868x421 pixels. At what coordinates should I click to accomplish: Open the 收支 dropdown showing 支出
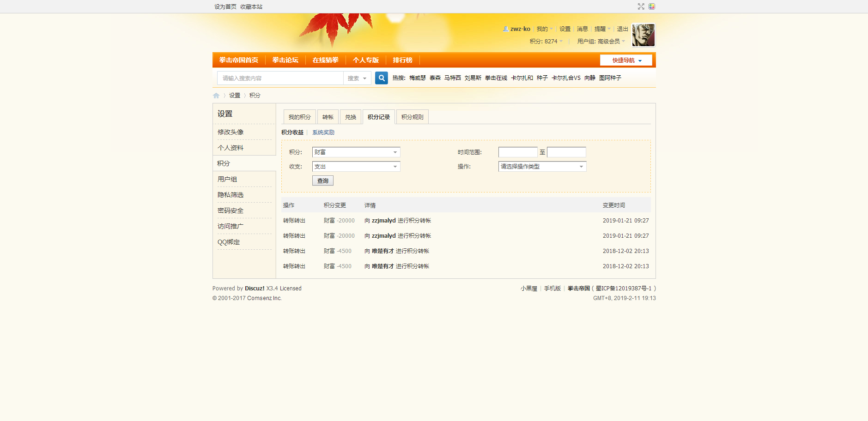pos(356,166)
